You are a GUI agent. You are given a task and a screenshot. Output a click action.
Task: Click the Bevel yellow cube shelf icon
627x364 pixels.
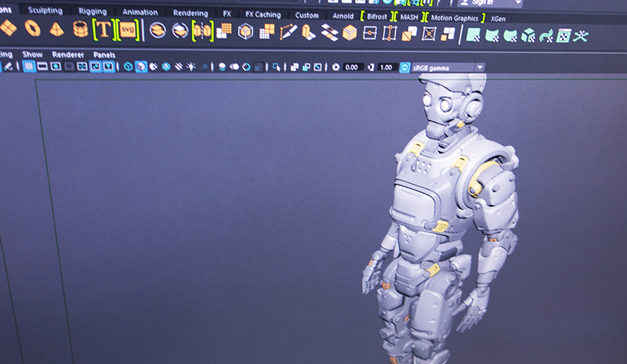[350, 33]
